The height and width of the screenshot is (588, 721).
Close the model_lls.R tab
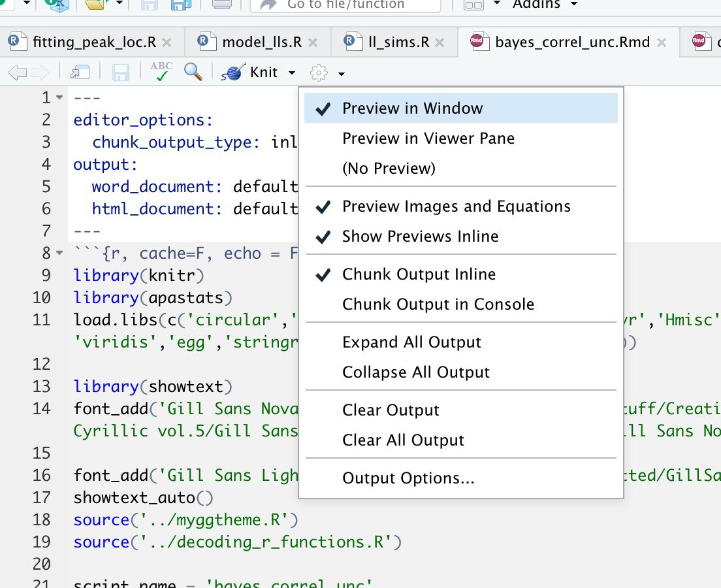pos(313,42)
